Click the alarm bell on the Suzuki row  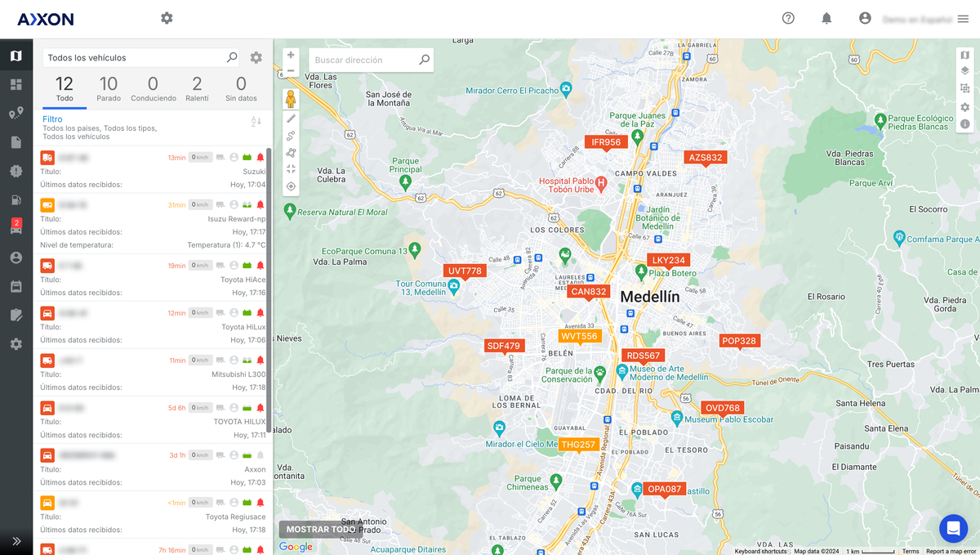coord(261,157)
